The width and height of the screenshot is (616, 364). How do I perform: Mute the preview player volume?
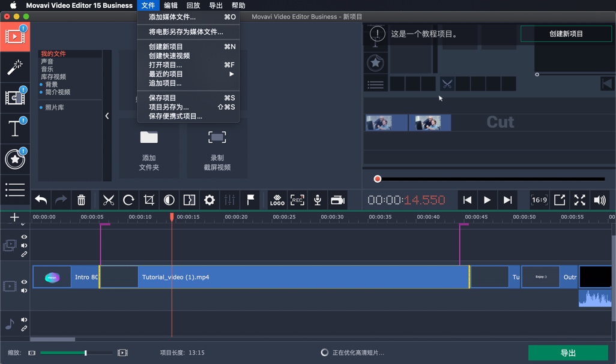[x=601, y=200]
